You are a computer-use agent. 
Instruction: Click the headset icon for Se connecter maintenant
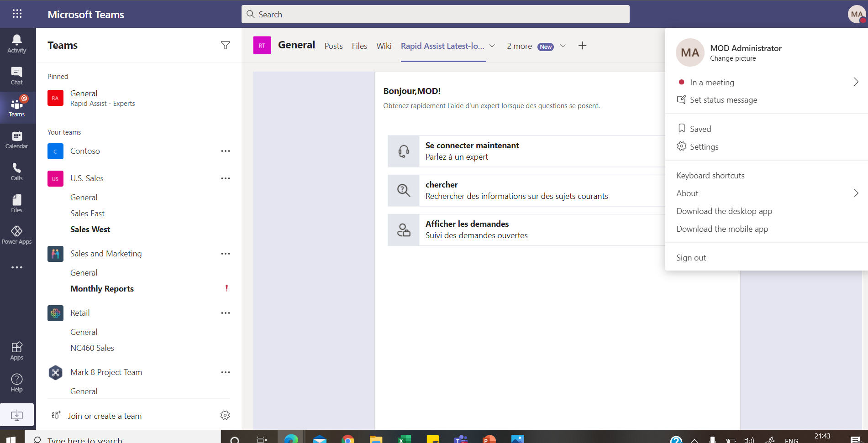404,151
